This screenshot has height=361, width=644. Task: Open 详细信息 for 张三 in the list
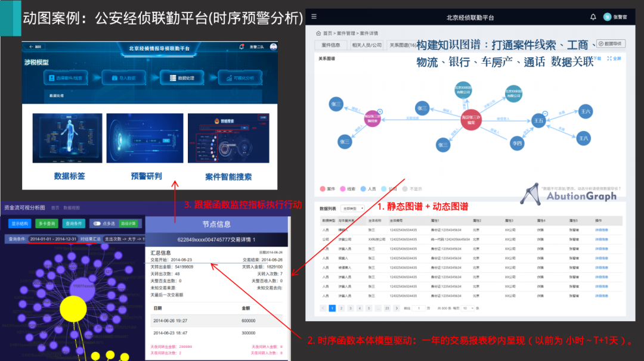pos(602,229)
